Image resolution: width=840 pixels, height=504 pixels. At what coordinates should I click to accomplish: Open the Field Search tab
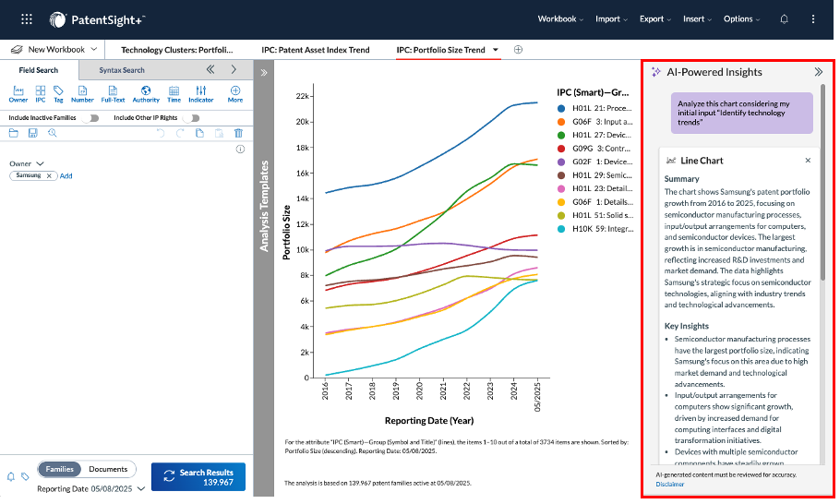39,70
